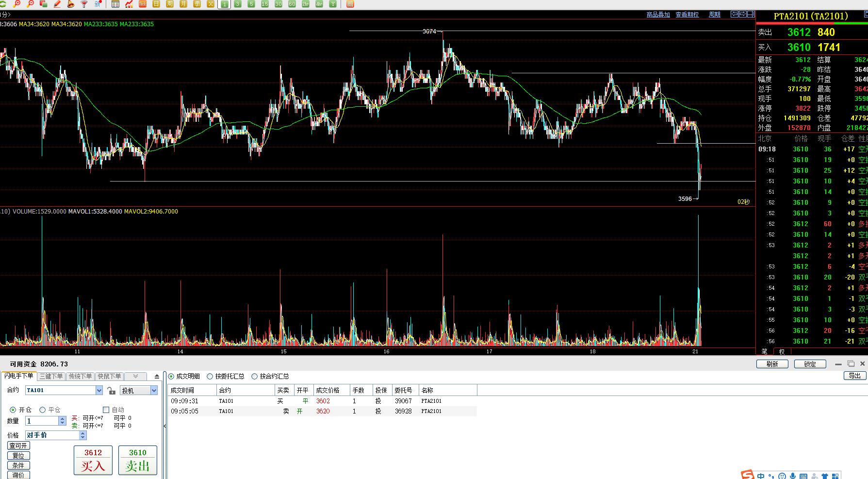This screenshot has height=479, width=868.
Task: Open the quote list table icon
Action: (115, 4)
